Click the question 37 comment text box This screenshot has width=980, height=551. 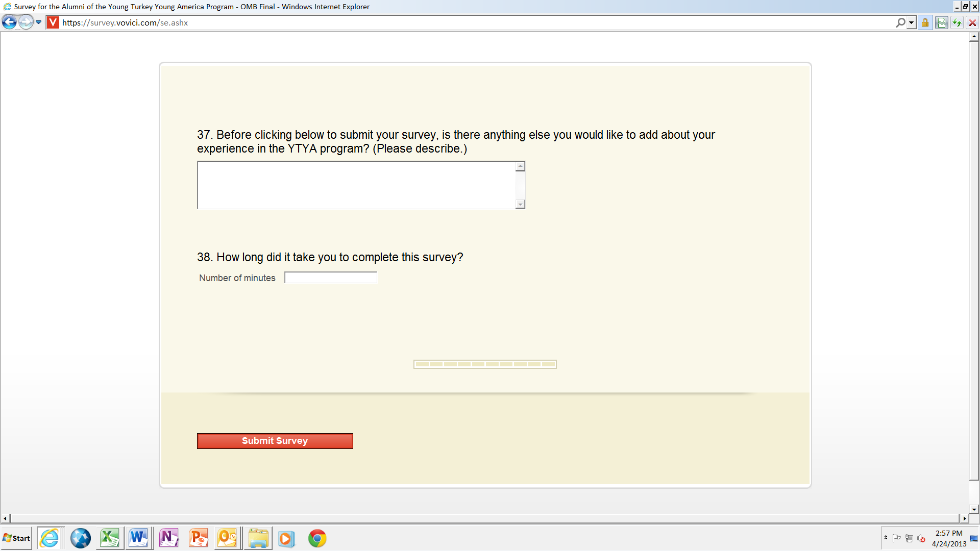pyautogui.click(x=356, y=185)
